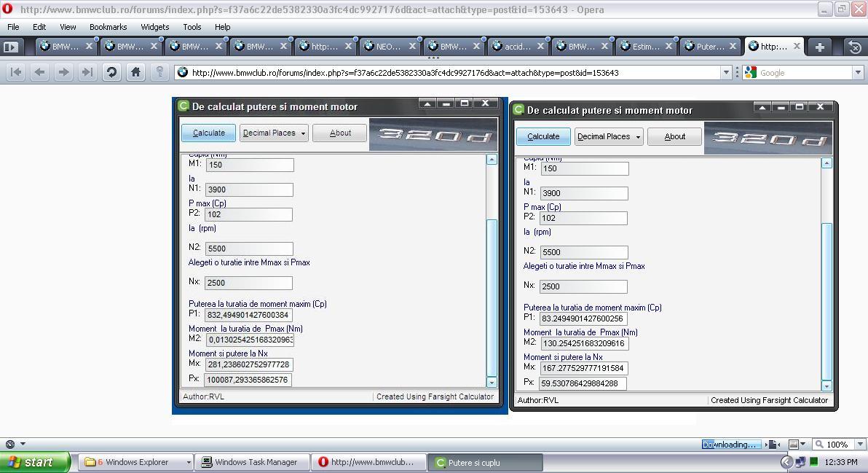Open Windows Task Manager from taskbar

click(249, 462)
